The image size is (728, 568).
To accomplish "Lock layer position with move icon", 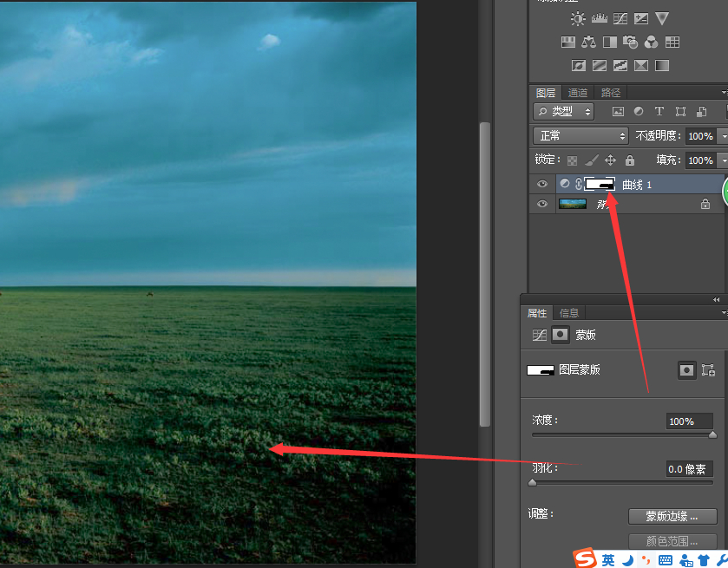I will (x=610, y=160).
